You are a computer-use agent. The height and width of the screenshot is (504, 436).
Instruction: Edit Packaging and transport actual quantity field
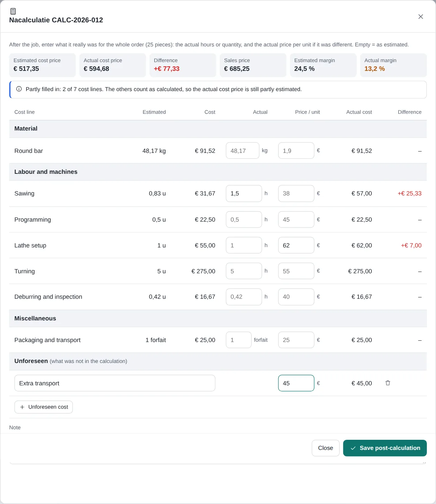point(239,340)
